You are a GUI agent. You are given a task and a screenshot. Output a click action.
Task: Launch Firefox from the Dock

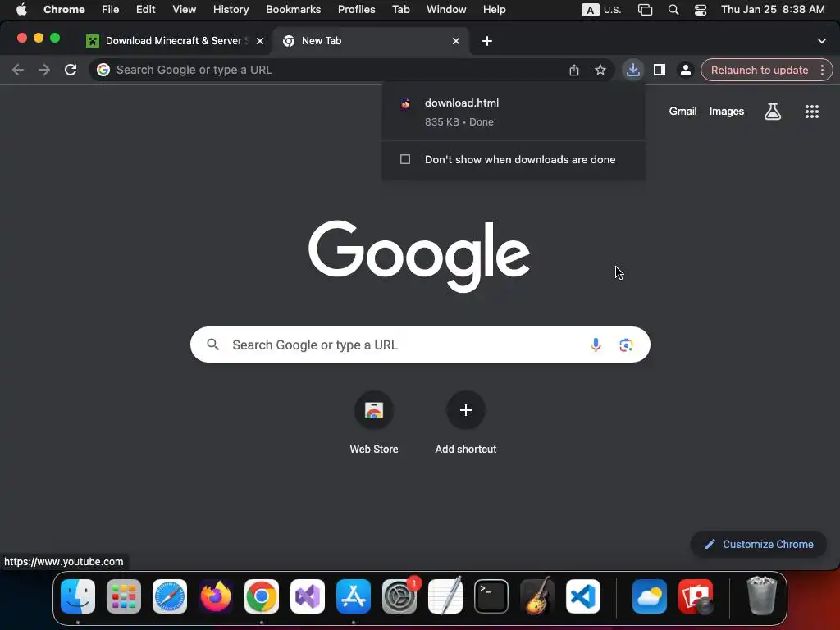pos(216,596)
